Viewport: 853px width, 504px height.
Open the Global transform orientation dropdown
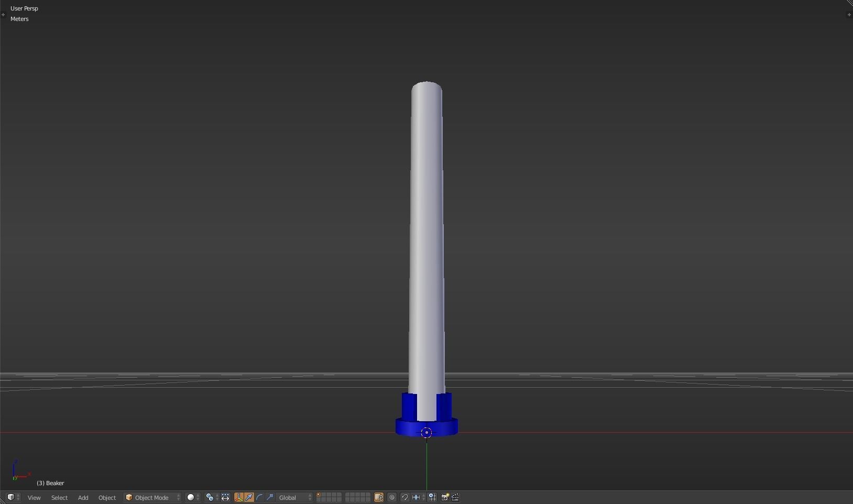295,498
